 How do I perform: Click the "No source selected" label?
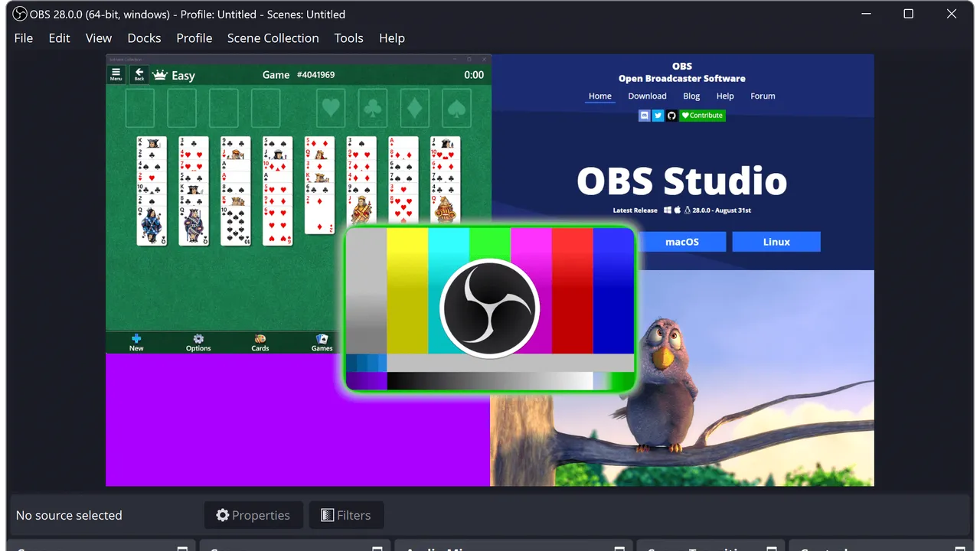point(69,515)
